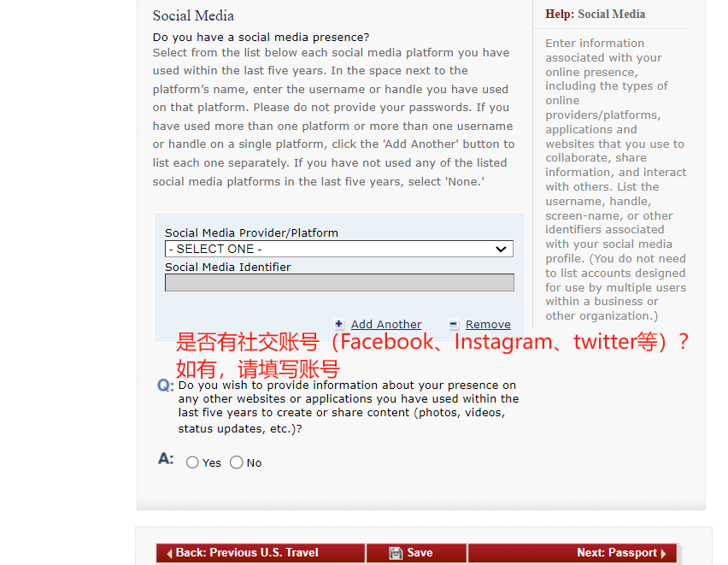The width and height of the screenshot is (728, 565).
Task: Click the Help: Social Media heading
Action: click(x=596, y=14)
